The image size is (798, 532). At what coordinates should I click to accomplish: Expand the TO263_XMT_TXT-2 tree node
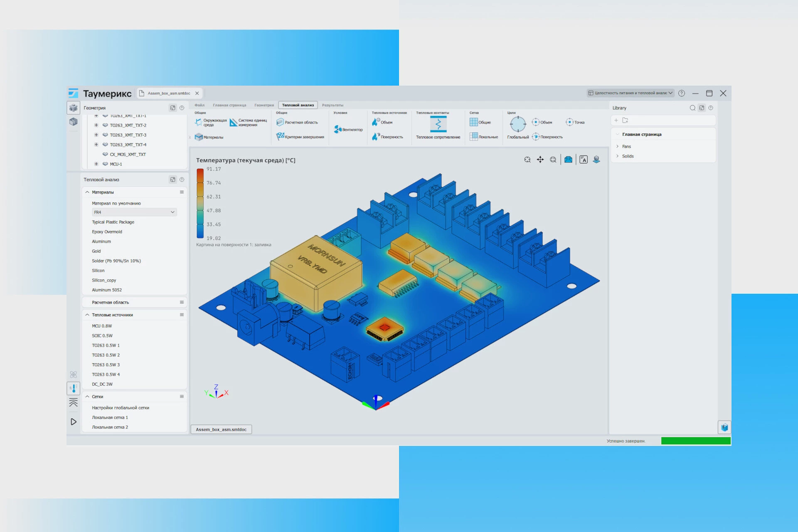[96, 125]
